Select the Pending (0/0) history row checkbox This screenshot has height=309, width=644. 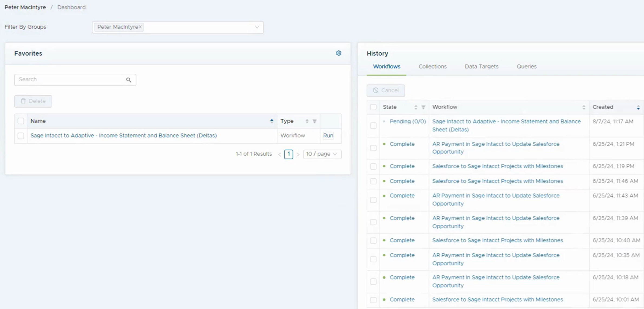(373, 126)
